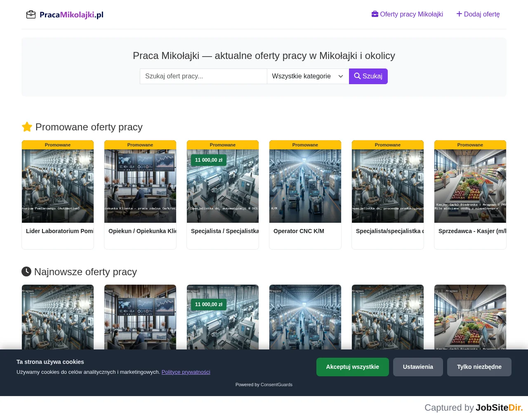This screenshot has height=420, width=528.
Task: Click 11 000,00 zł badge on promoted card
Action: pyautogui.click(x=209, y=160)
